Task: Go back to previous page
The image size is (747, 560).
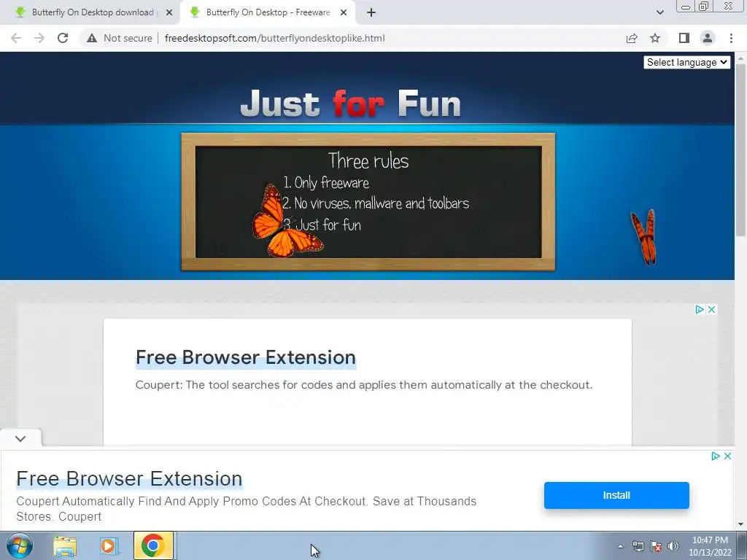Action: (x=16, y=38)
